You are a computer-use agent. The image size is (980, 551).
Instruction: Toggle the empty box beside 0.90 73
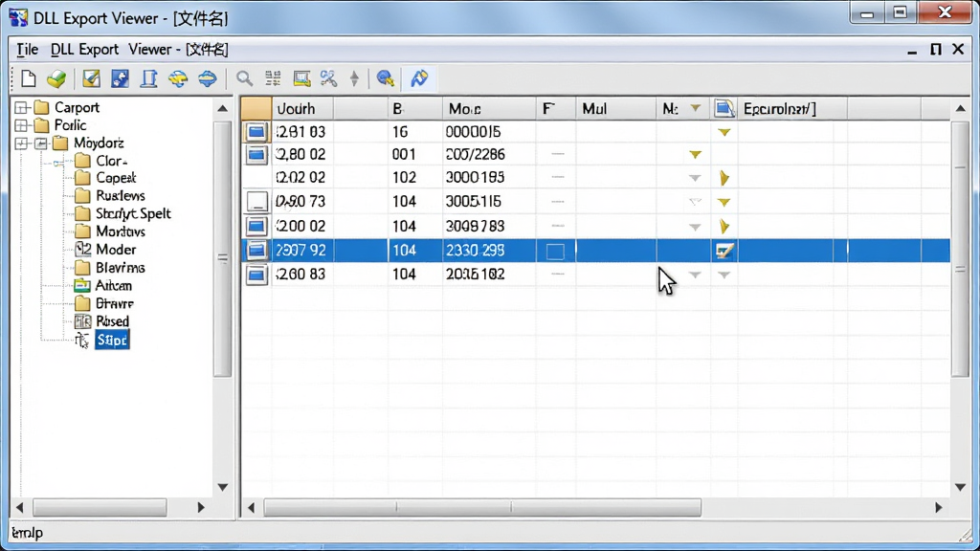pyautogui.click(x=256, y=202)
